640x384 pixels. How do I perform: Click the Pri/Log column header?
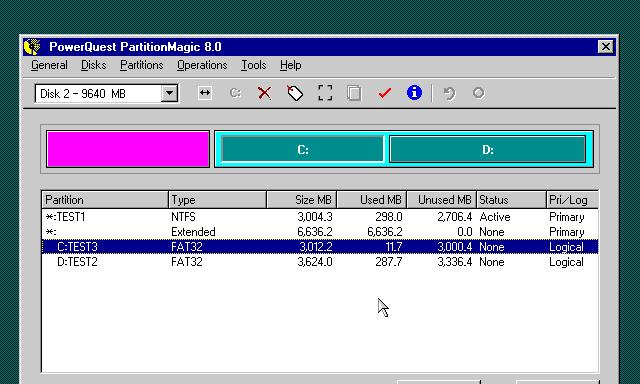point(572,200)
